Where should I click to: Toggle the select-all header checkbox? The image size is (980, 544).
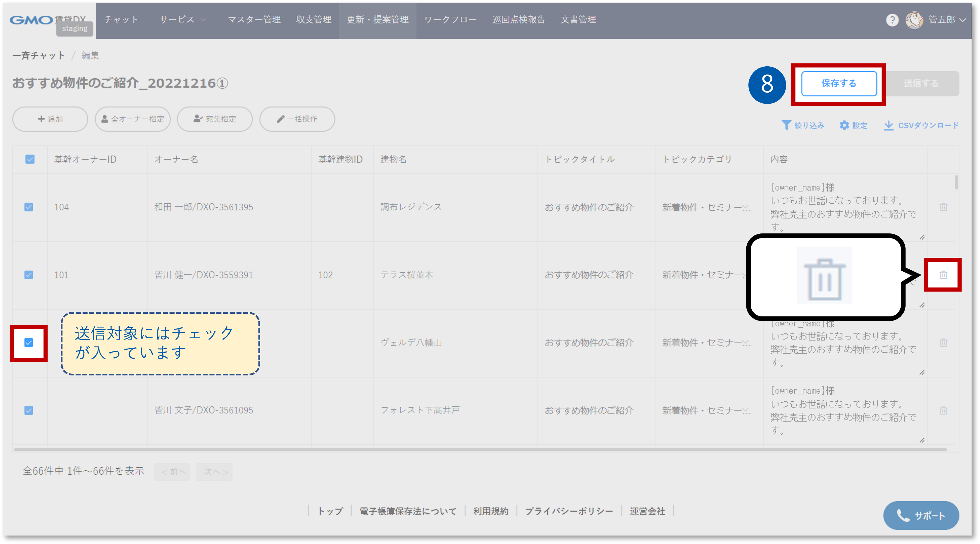(x=30, y=159)
